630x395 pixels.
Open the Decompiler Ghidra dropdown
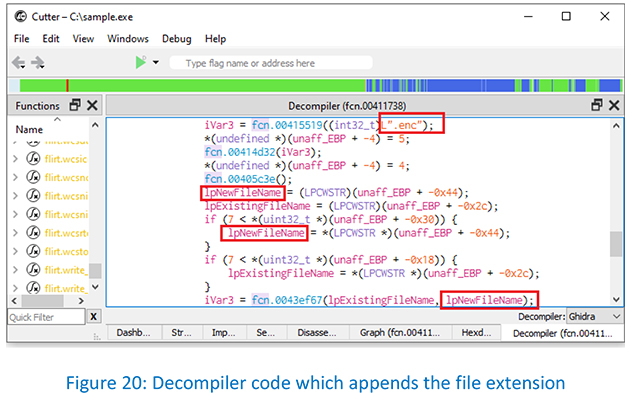(x=594, y=317)
